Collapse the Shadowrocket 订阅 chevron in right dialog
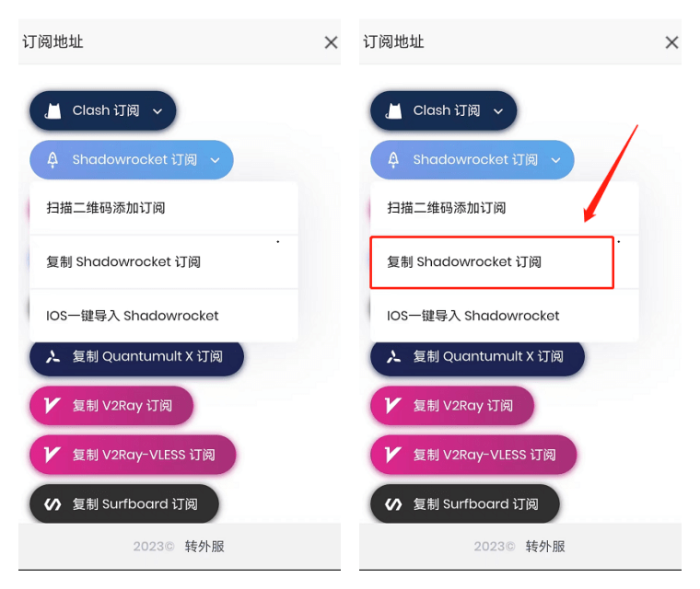 (x=555, y=160)
